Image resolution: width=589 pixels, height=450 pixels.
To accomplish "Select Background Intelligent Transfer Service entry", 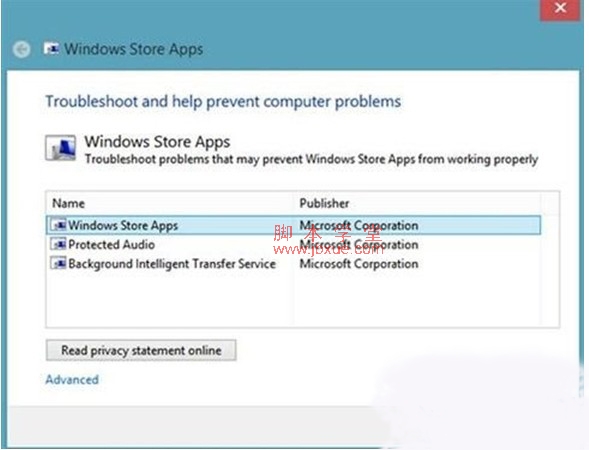I will tap(293, 263).
